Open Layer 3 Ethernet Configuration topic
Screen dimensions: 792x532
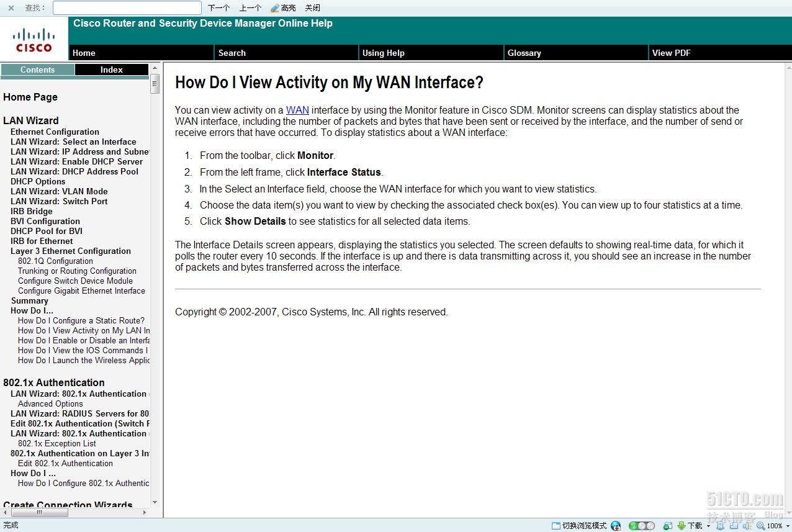coord(71,251)
